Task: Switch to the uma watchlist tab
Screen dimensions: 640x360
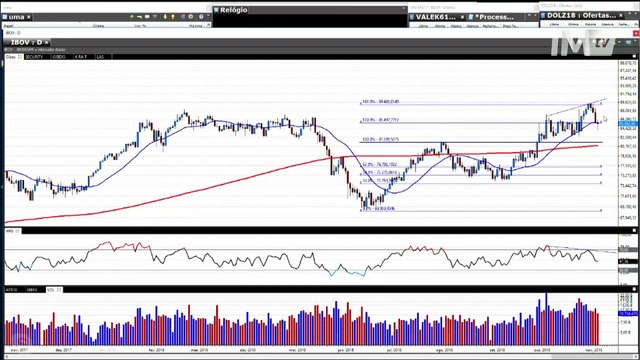Action: coord(16,17)
